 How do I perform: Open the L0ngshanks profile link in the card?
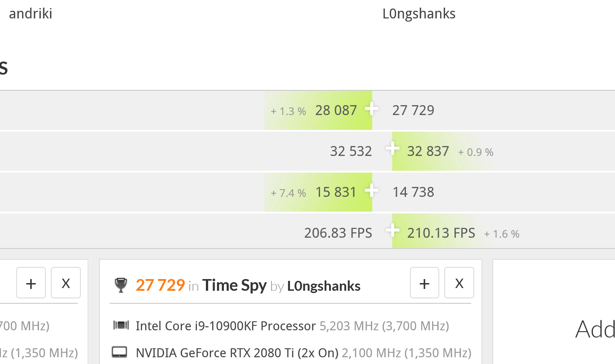tap(324, 286)
